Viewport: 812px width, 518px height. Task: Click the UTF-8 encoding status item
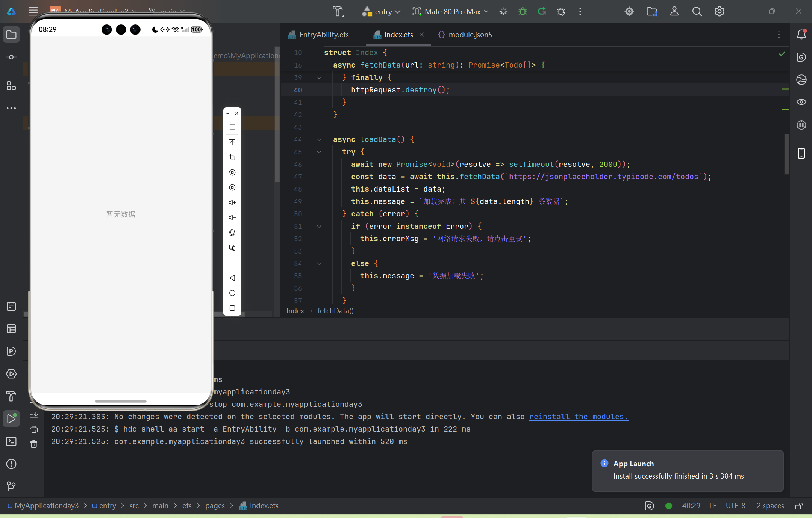pos(735,506)
